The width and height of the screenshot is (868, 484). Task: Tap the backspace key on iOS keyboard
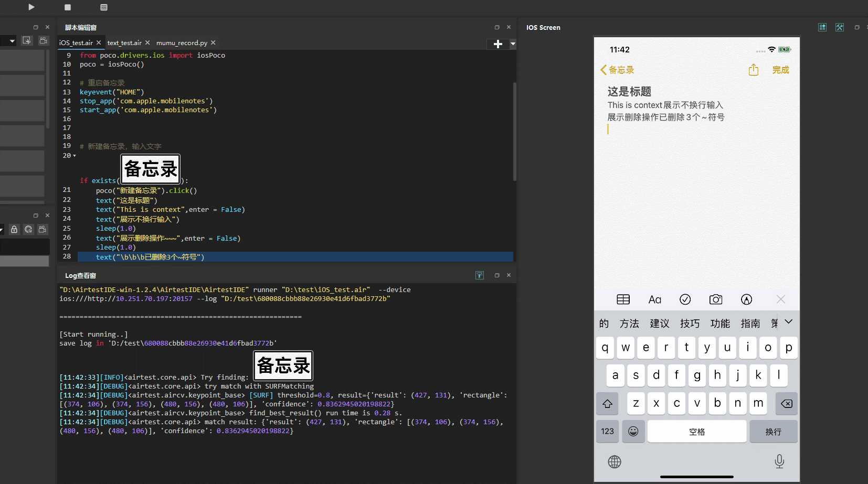(786, 403)
